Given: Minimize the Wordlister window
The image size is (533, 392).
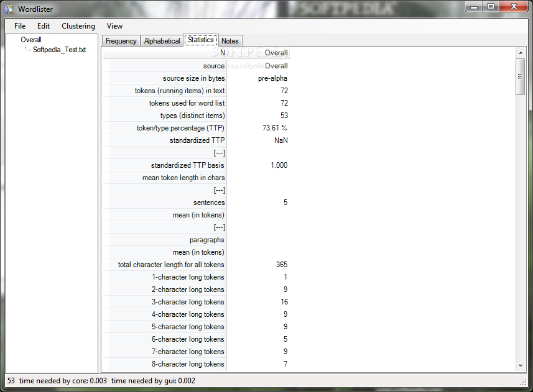Looking at the screenshot, I should 474,6.
